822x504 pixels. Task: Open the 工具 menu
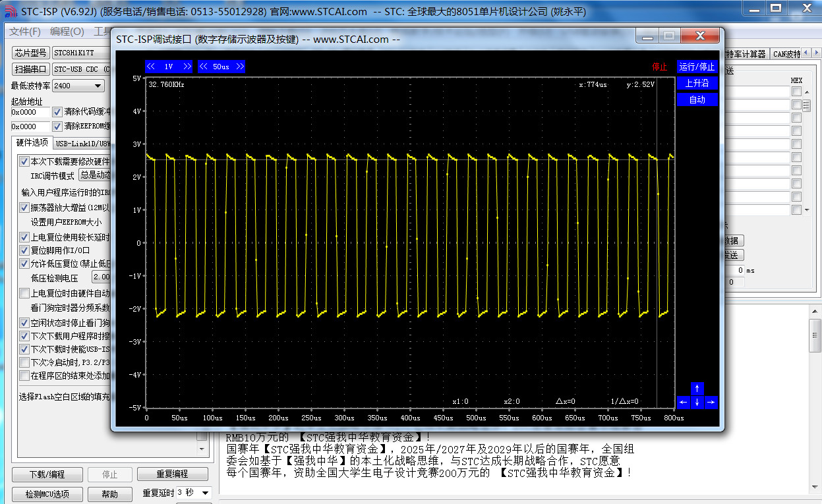pyautogui.click(x=102, y=32)
